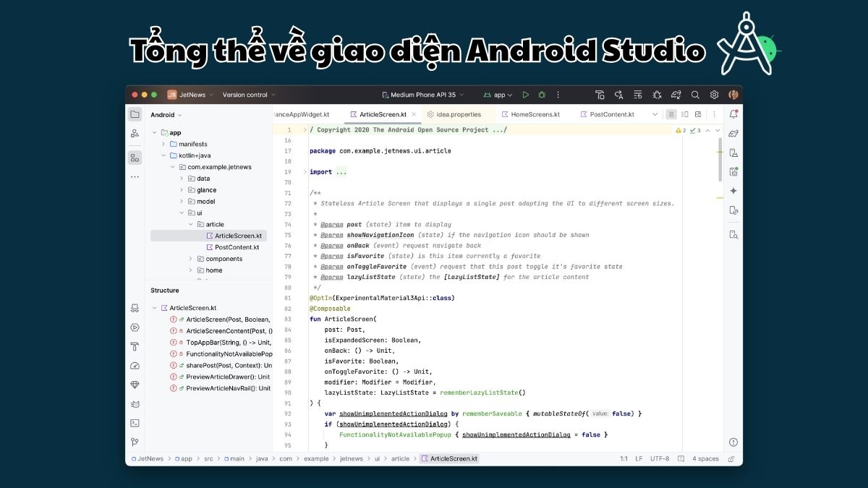Viewport: 868px width, 488px height.
Task: Switch editor to Design view mode
Action: pyautogui.click(x=697, y=114)
